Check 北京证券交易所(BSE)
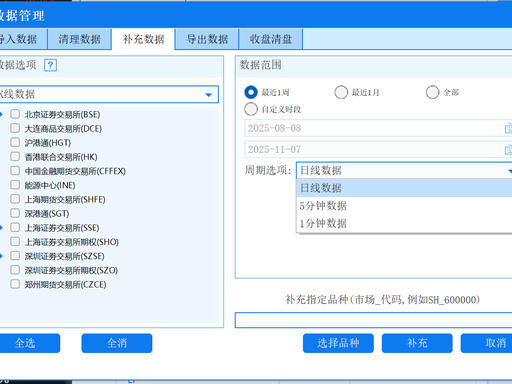Image resolution: width=512 pixels, height=384 pixels. 15,114
